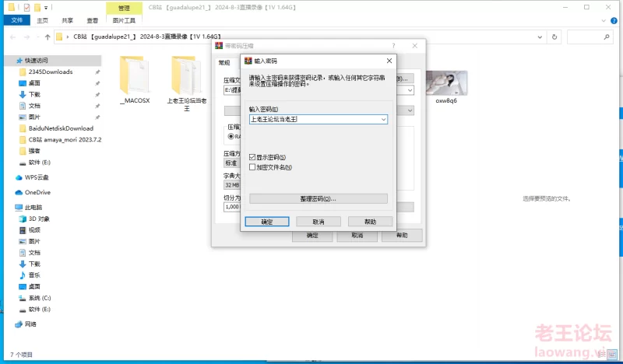Click the 桌面 item under 快速访问

pyautogui.click(x=34, y=83)
